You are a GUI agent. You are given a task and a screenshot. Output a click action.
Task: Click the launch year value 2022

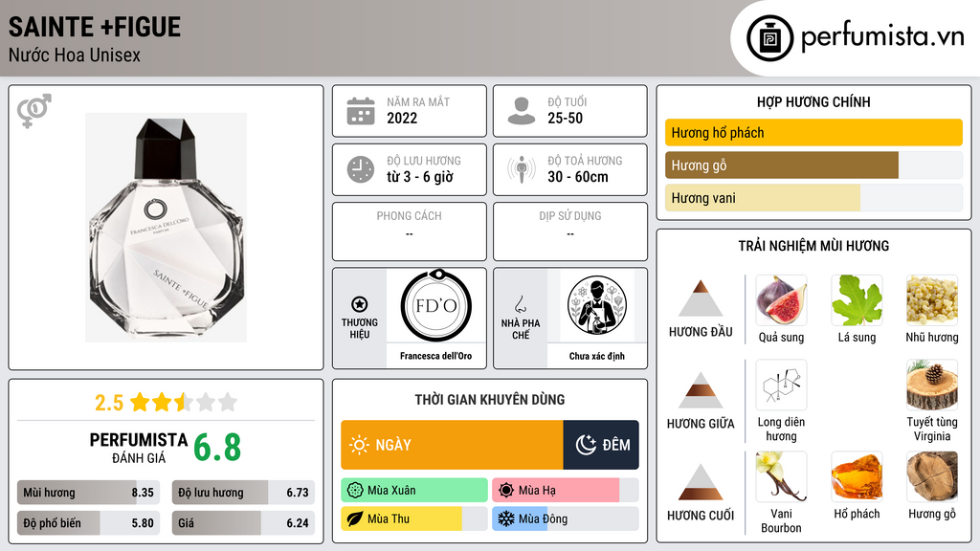[402, 118]
